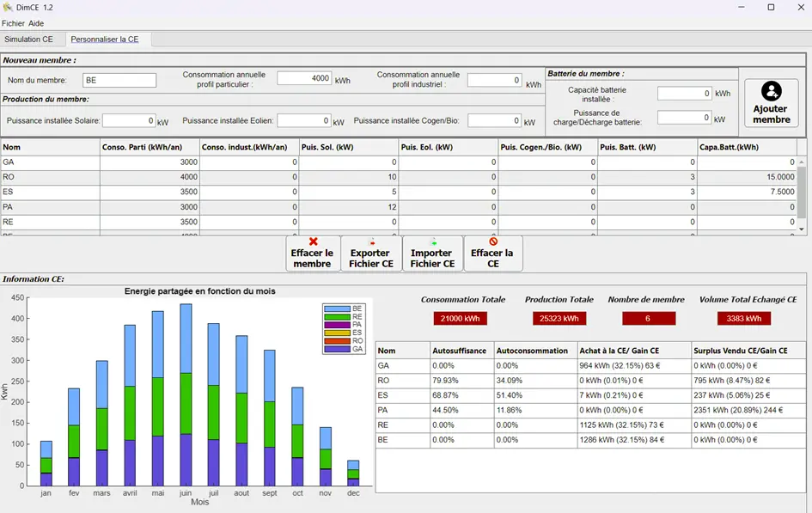This screenshot has height=513, width=812.
Task: Click the Exporter Fichier CE icon
Action: [x=371, y=242]
